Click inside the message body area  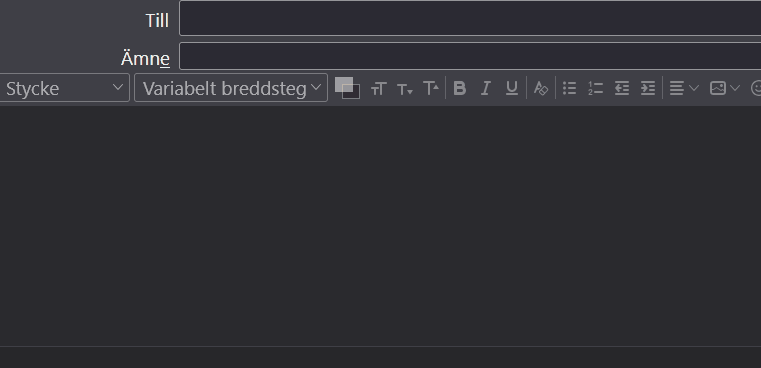[x=380, y=226]
